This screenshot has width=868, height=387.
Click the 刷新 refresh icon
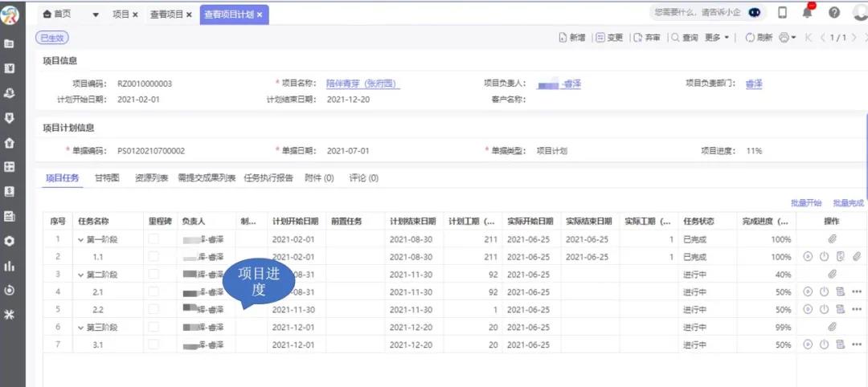click(750, 38)
